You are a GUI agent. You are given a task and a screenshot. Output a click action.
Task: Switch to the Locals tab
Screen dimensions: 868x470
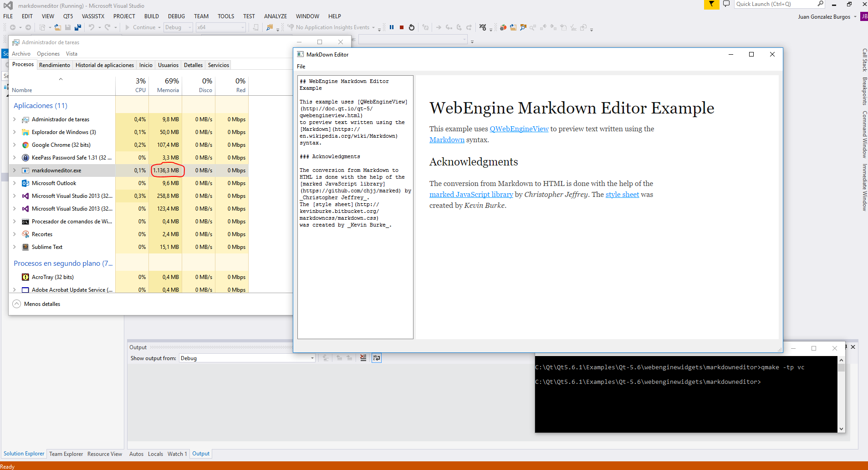[155, 454]
